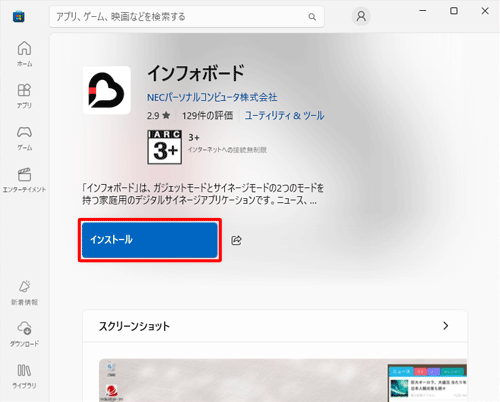
Task: Click the Infoboard app logo
Action: click(107, 90)
